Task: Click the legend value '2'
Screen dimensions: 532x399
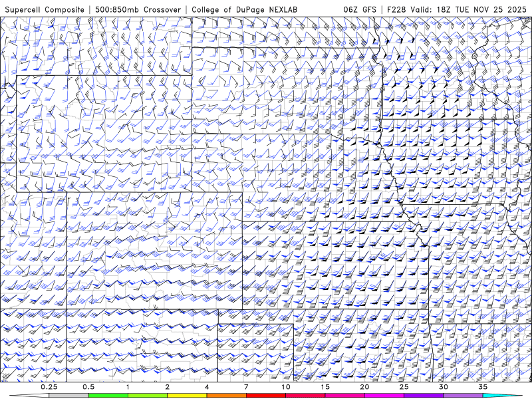Action: point(168,387)
